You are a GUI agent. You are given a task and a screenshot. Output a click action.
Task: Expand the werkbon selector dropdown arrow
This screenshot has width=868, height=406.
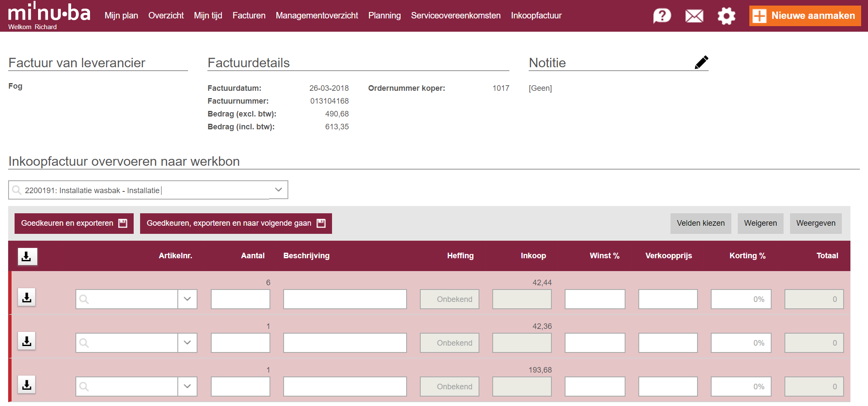click(278, 190)
